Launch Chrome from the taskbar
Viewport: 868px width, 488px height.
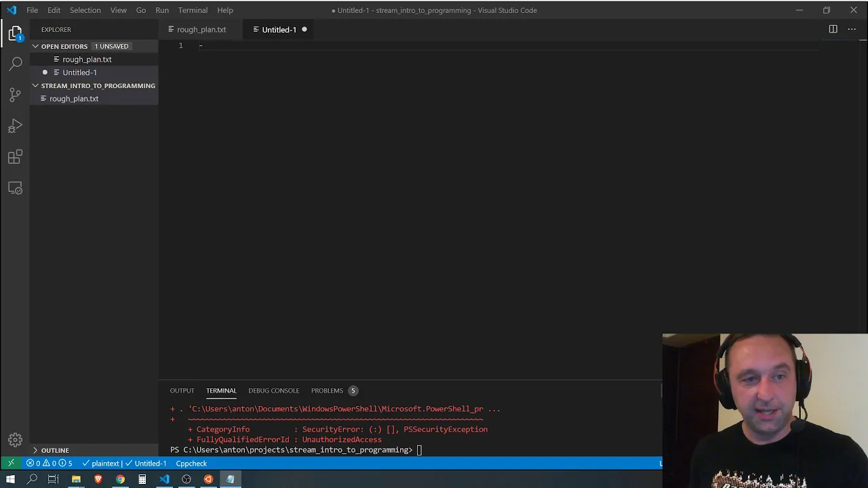(120, 479)
